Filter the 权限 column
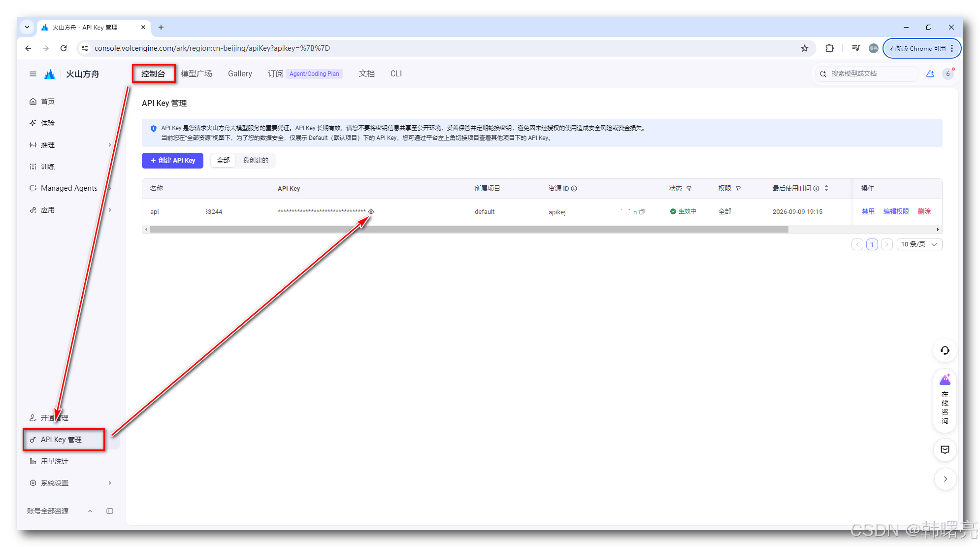Image resolution: width=980 pixels, height=547 pixels. pos(738,188)
